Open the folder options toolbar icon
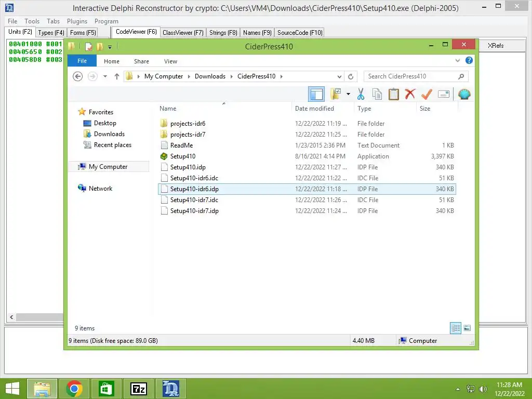The height and width of the screenshot is (399, 532). (336, 95)
